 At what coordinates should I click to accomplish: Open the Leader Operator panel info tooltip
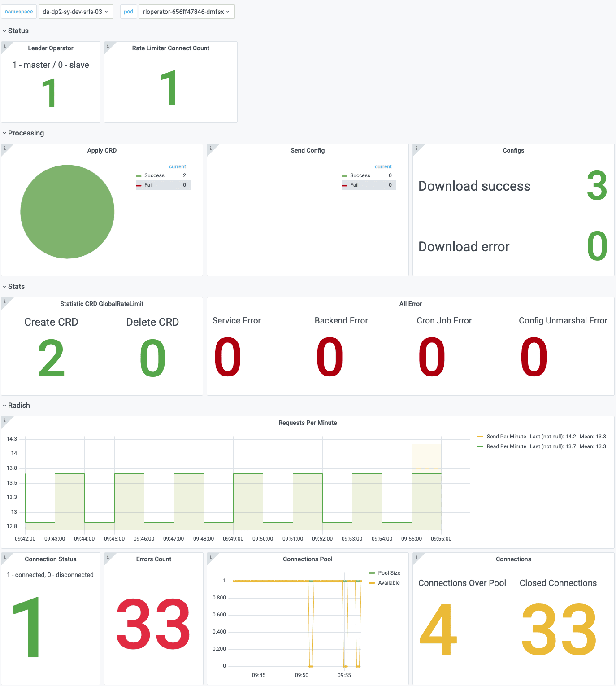pos(5,45)
